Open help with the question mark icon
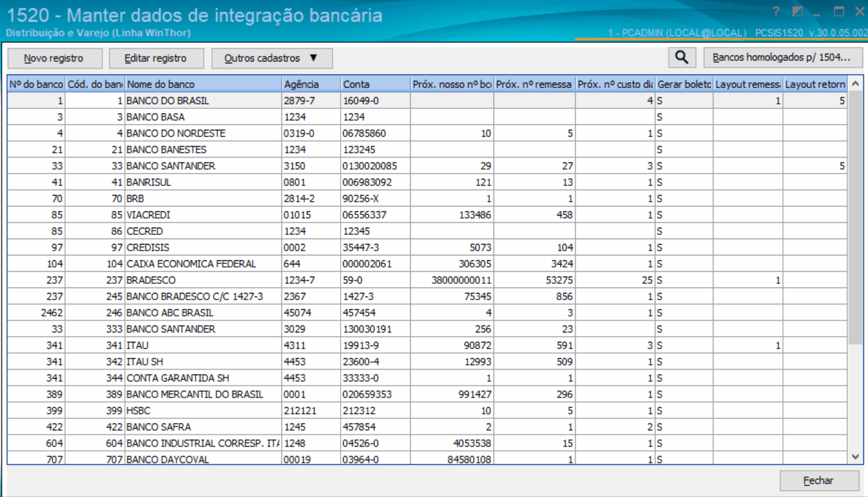Image resolution: width=868 pixels, height=497 pixels. (x=776, y=11)
